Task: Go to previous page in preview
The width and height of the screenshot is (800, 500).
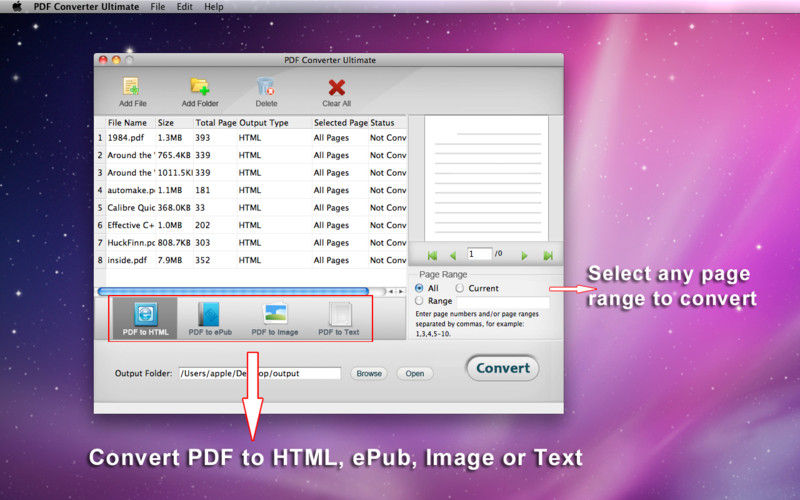Action: coord(453,256)
